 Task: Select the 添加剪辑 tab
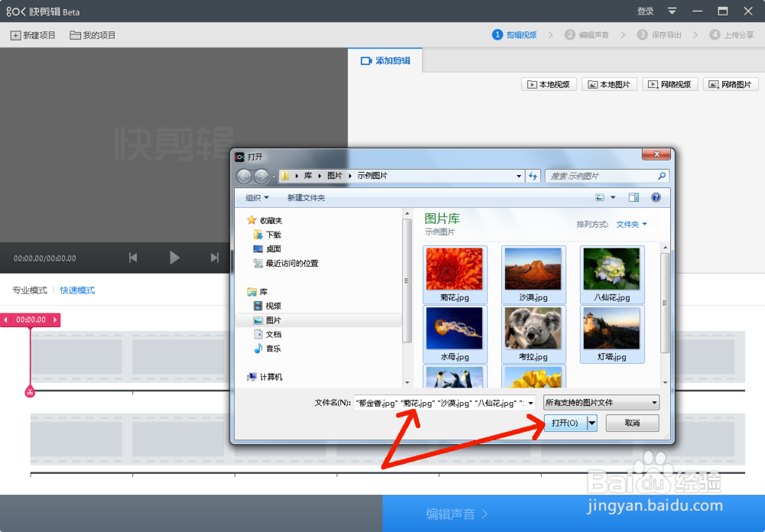tap(386, 60)
